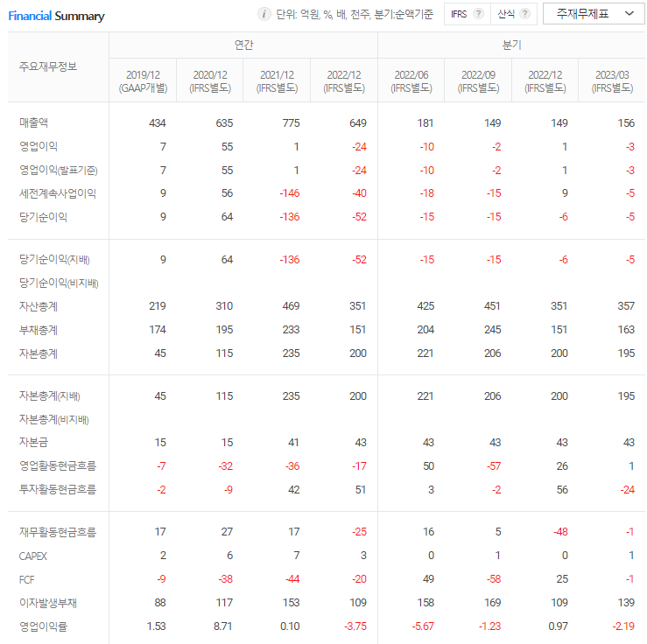The height and width of the screenshot is (644, 647).
Task: Click 영업이익률 value 8.71 for 2020/12
Action: pyautogui.click(x=223, y=626)
